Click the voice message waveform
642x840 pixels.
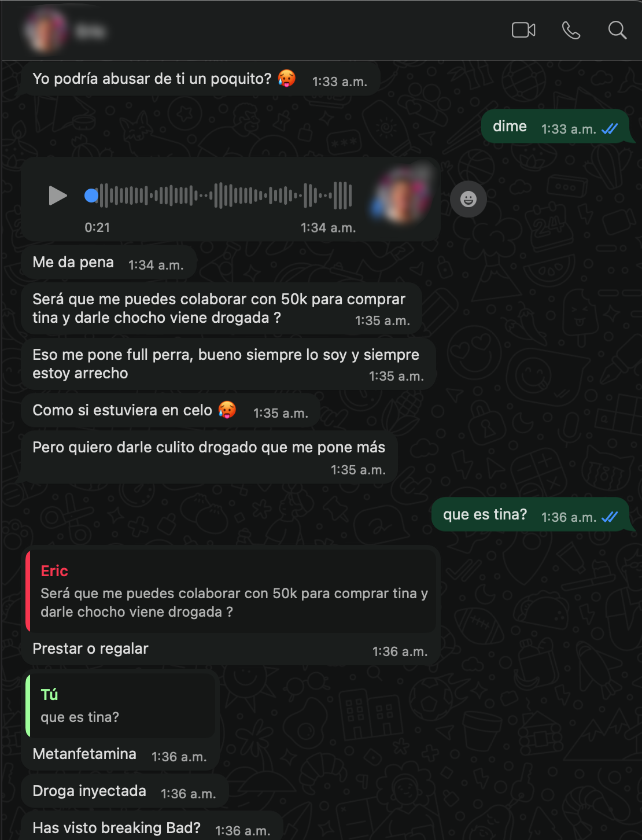point(226,196)
